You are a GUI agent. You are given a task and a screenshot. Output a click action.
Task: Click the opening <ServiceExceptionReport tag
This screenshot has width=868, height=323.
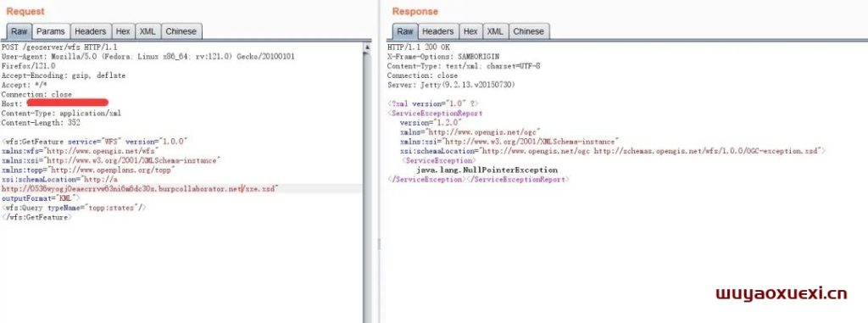tap(436, 113)
